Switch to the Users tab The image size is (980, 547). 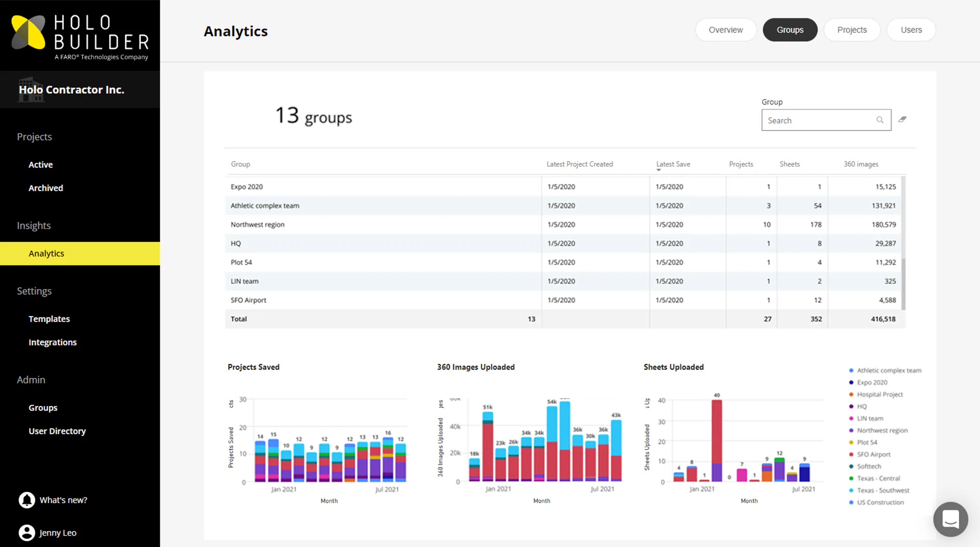point(911,30)
